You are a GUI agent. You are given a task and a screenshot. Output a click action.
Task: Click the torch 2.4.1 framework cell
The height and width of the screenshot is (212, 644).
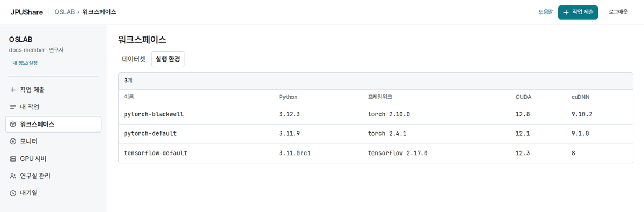387,133
